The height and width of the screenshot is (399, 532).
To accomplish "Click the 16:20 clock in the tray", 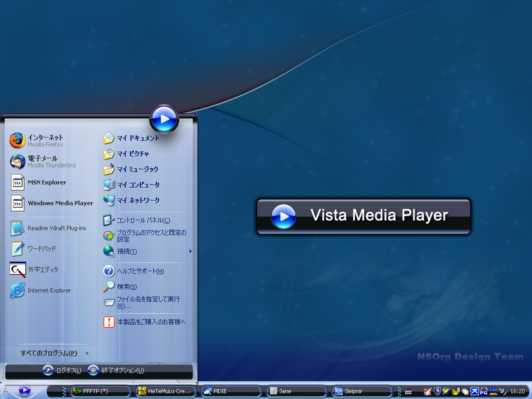I will click(x=518, y=391).
